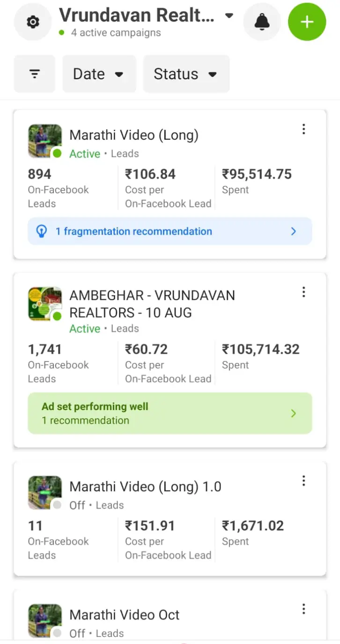
Task: Expand the Date filter dropdown
Action: (99, 74)
